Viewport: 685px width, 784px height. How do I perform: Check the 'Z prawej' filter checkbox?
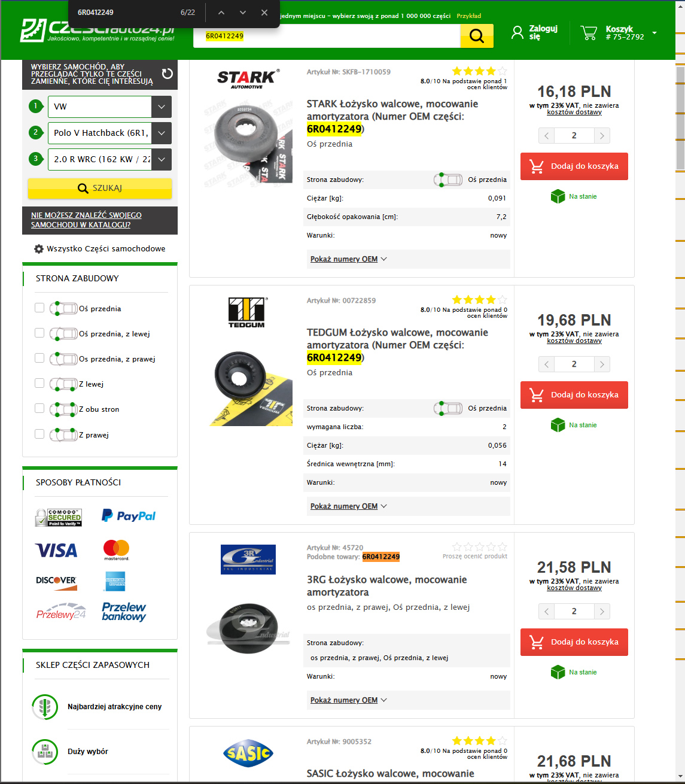click(39, 434)
